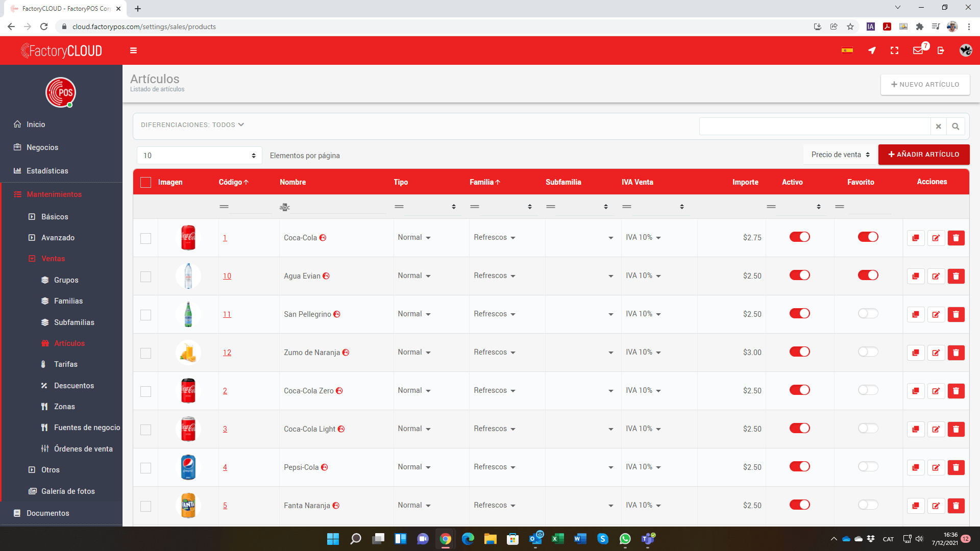Click the FactoryPOS logo in sidebar

click(61, 92)
